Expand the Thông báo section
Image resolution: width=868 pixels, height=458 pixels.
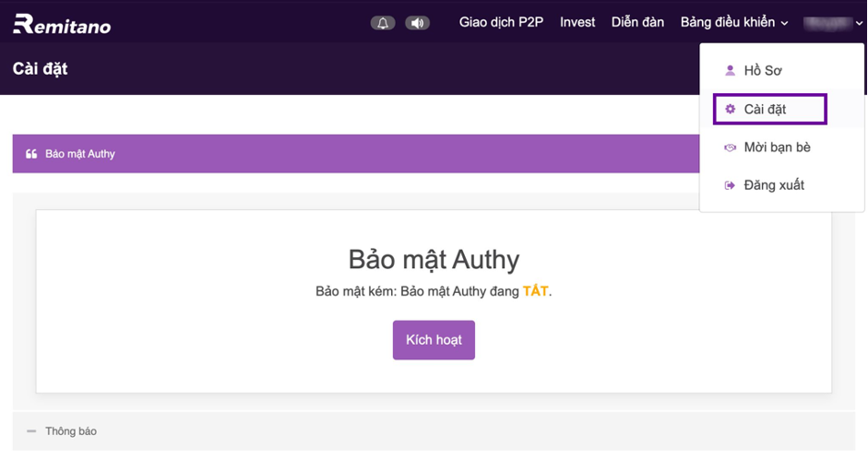pyautogui.click(x=71, y=431)
